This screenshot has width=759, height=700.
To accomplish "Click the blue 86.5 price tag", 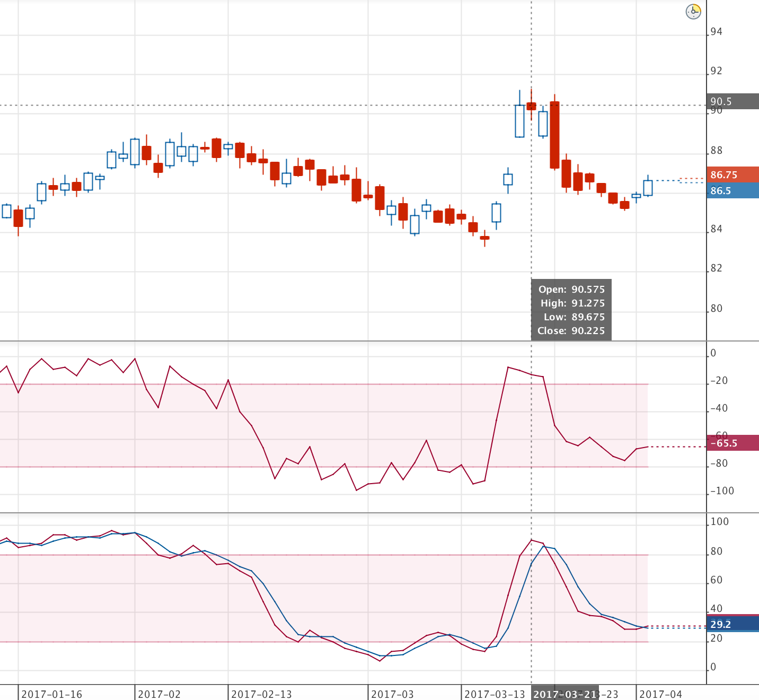I will point(732,190).
